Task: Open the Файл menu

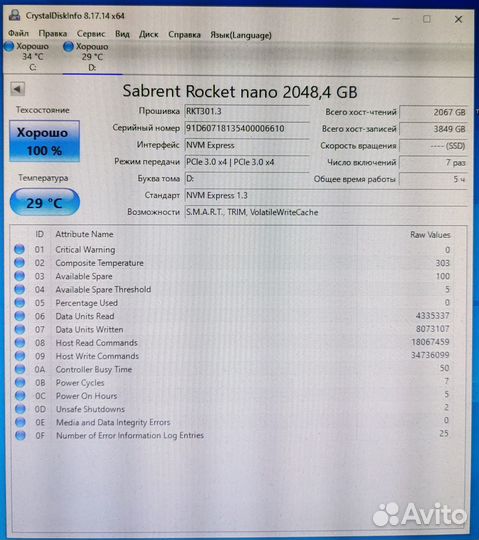Action: tap(18, 33)
